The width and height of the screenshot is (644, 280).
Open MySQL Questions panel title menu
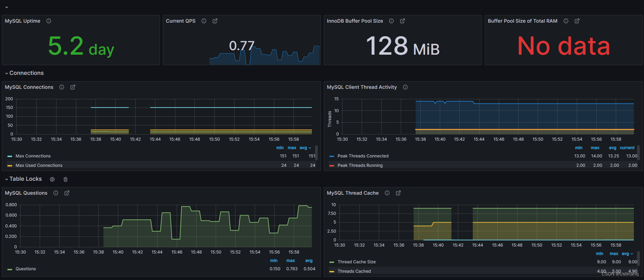[x=26, y=193]
